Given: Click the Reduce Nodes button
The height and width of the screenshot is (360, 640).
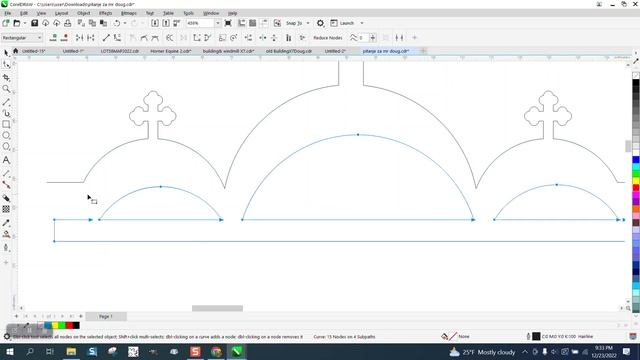Looking at the screenshot, I should point(328,38).
